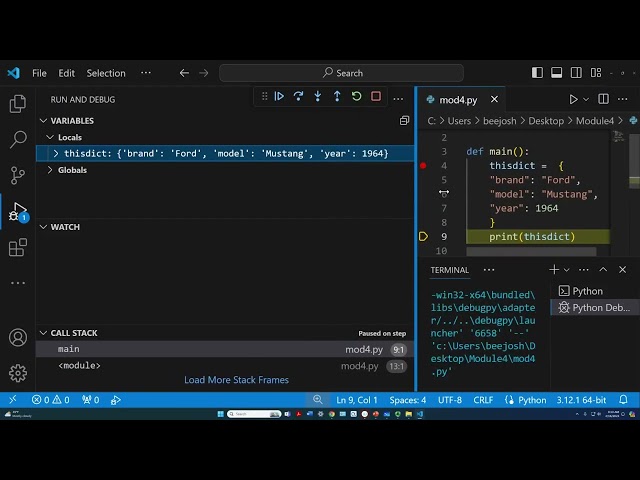640x480 pixels.
Task: Open the Windows Start button
Action: click(220, 414)
